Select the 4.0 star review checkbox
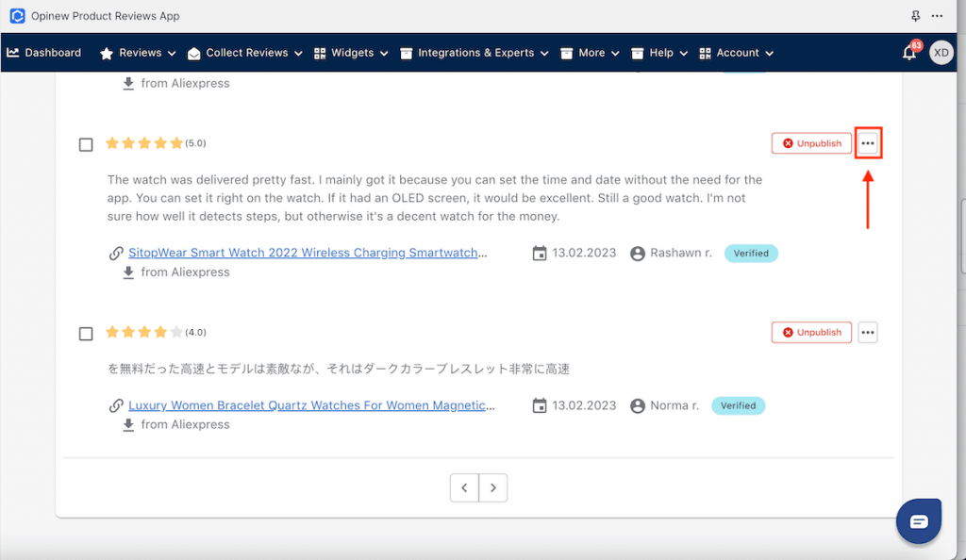Screen dimensions: 966x560 tap(86, 333)
